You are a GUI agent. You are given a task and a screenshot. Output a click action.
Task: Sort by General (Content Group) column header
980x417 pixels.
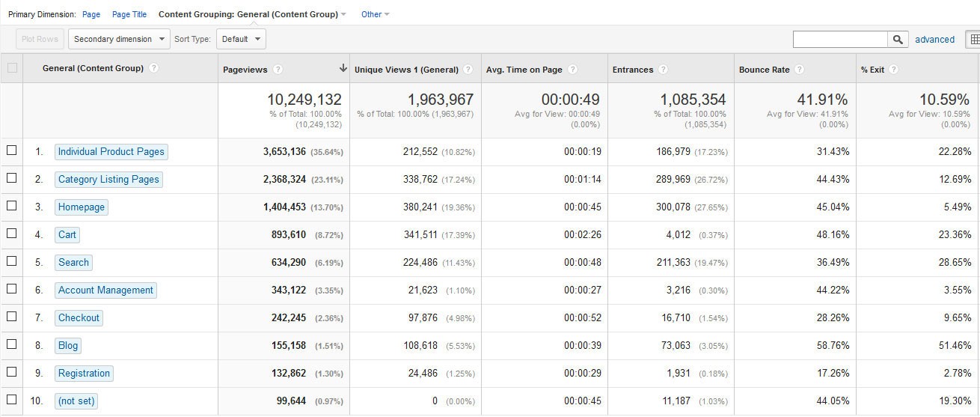[93, 68]
